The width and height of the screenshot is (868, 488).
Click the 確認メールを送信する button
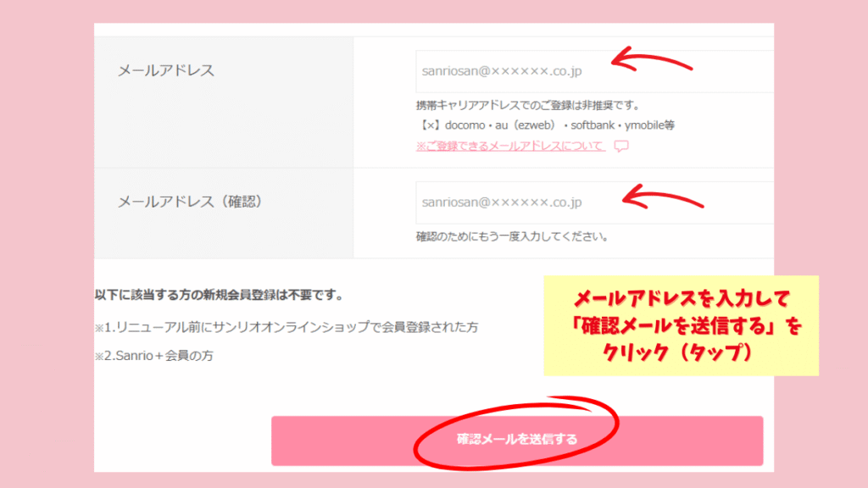click(517, 441)
